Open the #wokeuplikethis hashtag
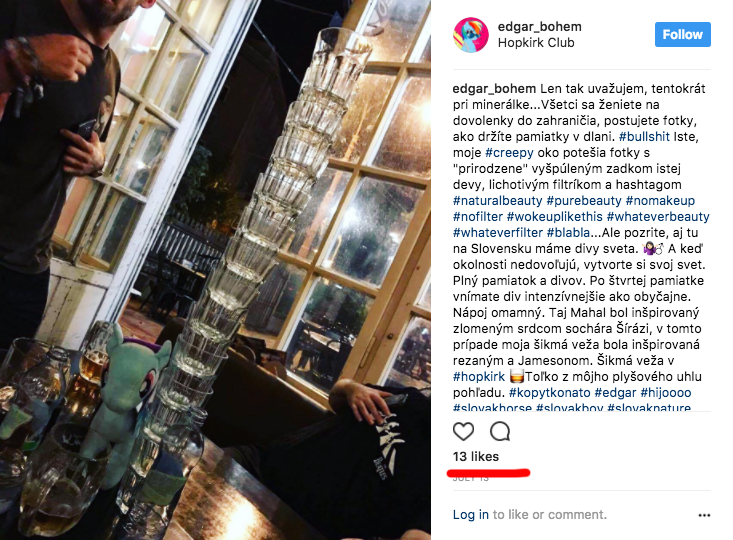The height and width of the screenshot is (540, 733). click(x=554, y=216)
